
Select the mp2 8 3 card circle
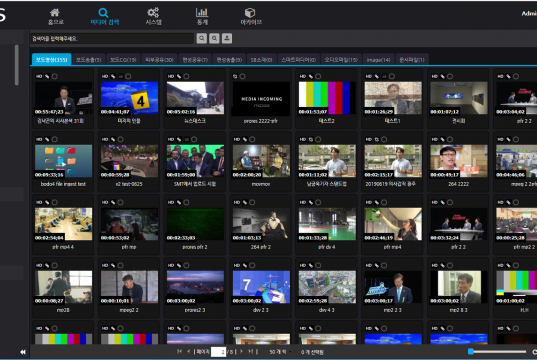[450, 265]
